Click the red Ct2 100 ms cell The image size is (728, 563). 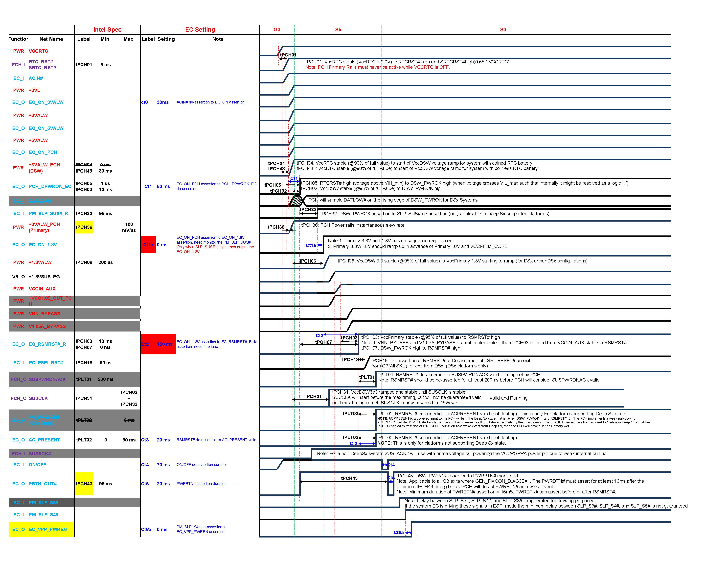[158, 344]
